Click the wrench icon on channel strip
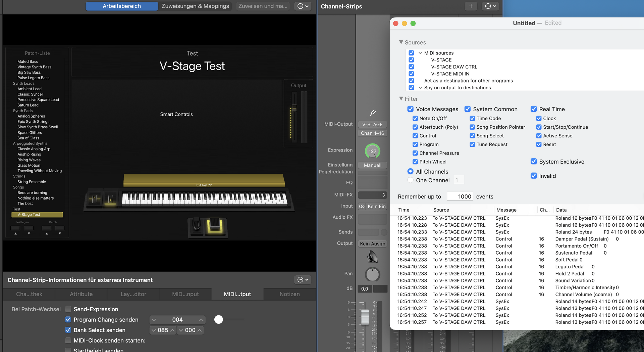The height and width of the screenshot is (352, 644). click(x=372, y=113)
